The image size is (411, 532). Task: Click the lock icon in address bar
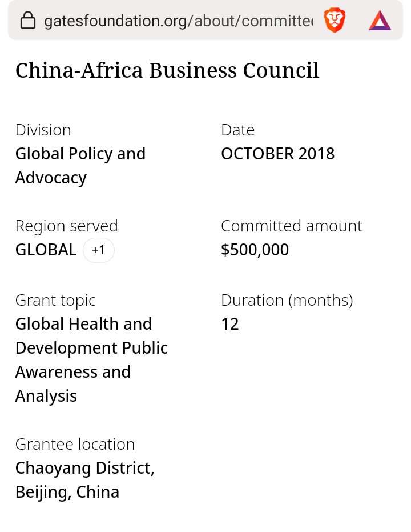(x=28, y=21)
